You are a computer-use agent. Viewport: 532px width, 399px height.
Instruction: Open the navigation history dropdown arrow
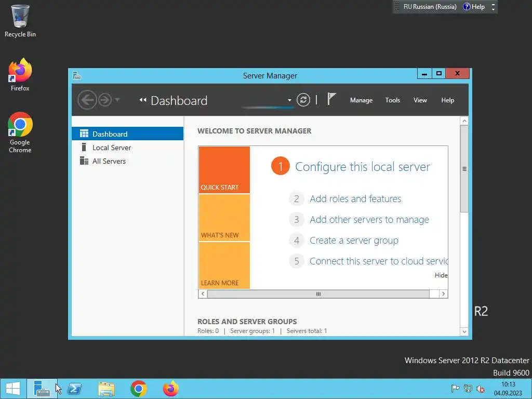pos(117,100)
